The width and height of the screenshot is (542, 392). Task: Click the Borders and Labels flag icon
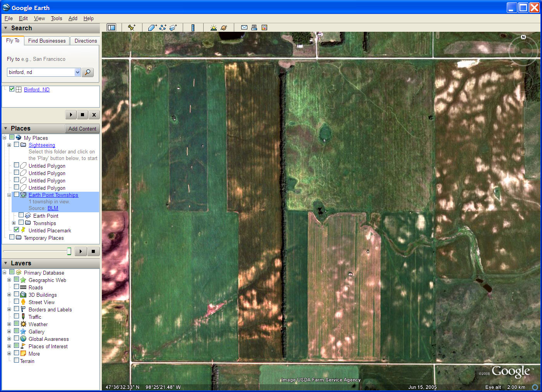pyautogui.click(x=23, y=309)
